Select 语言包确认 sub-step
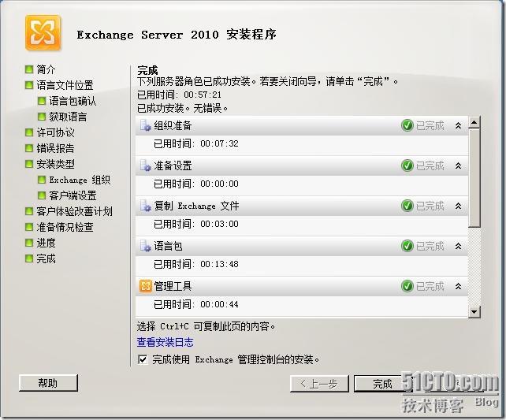 pos(73,101)
